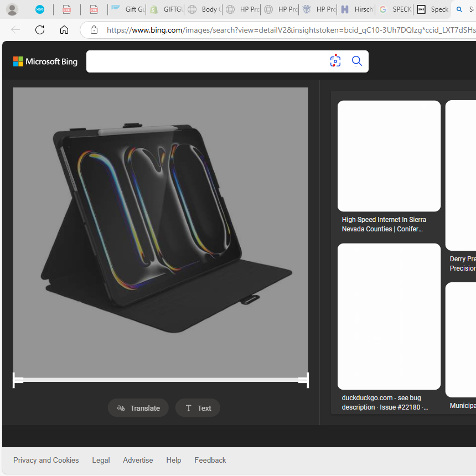Go to browser home page icon

click(64, 30)
